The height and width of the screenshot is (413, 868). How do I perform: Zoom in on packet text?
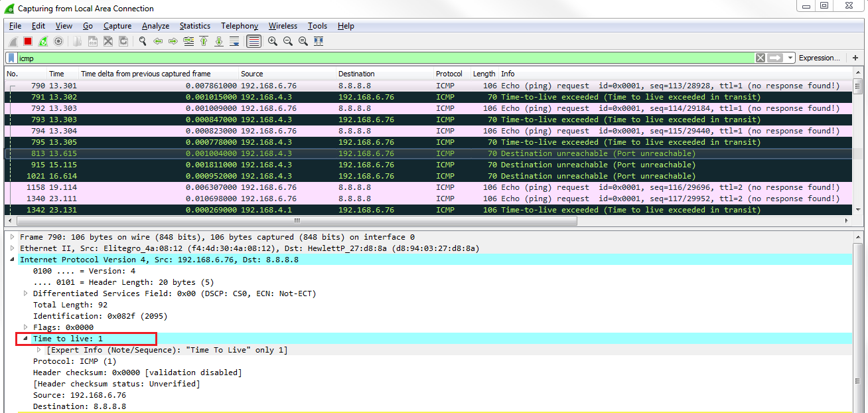tap(273, 41)
